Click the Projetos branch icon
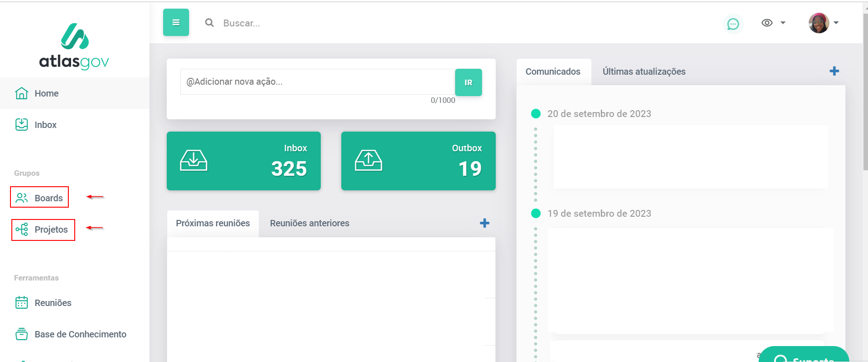This screenshot has height=362, width=868. tap(21, 229)
